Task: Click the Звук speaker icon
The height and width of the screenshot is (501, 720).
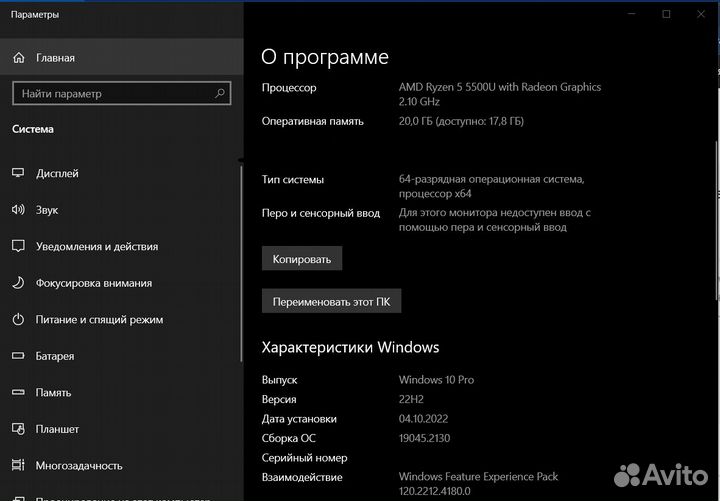Action: click(18, 210)
